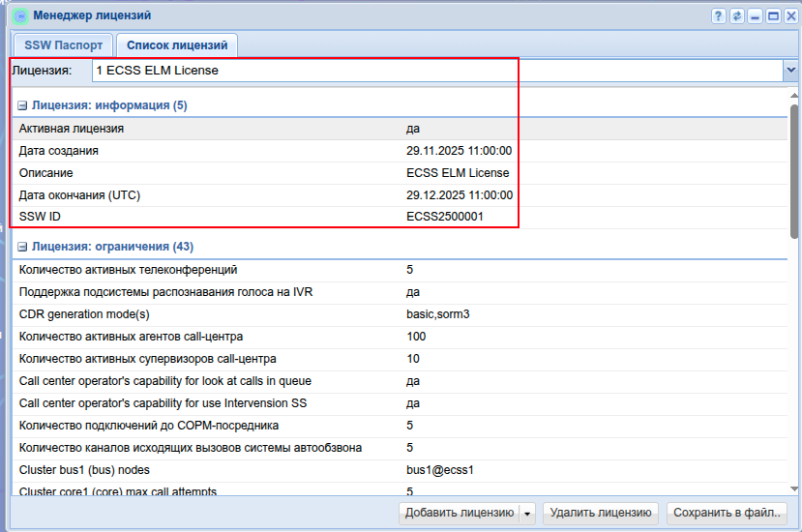Select the use Intervention SS capability row
Image resolution: width=802 pixels, height=532 pixels.
[400, 403]
